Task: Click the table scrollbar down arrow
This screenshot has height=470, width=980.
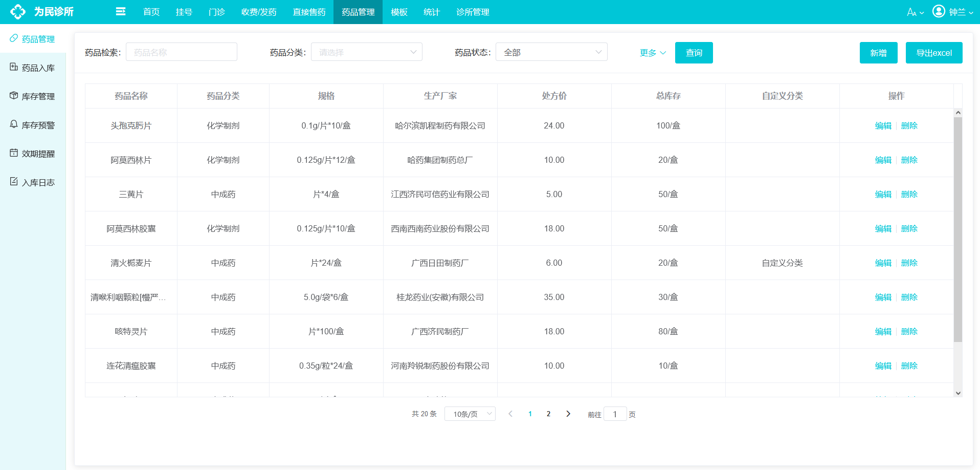Action: pos(958,393)
